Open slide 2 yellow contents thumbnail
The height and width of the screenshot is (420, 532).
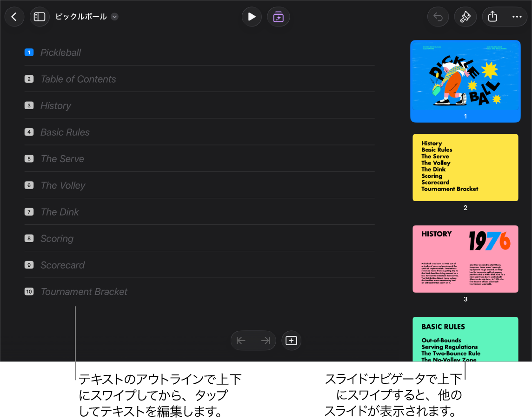pos(465,167)
